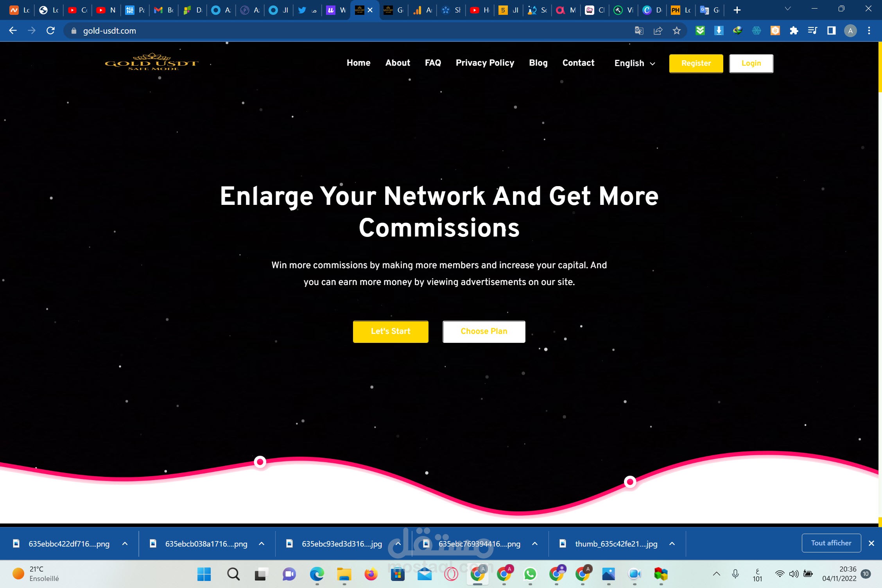Open the Privacy Policy page
The width and height of the screenshot is (882, 588).
[x=485, y=63]
